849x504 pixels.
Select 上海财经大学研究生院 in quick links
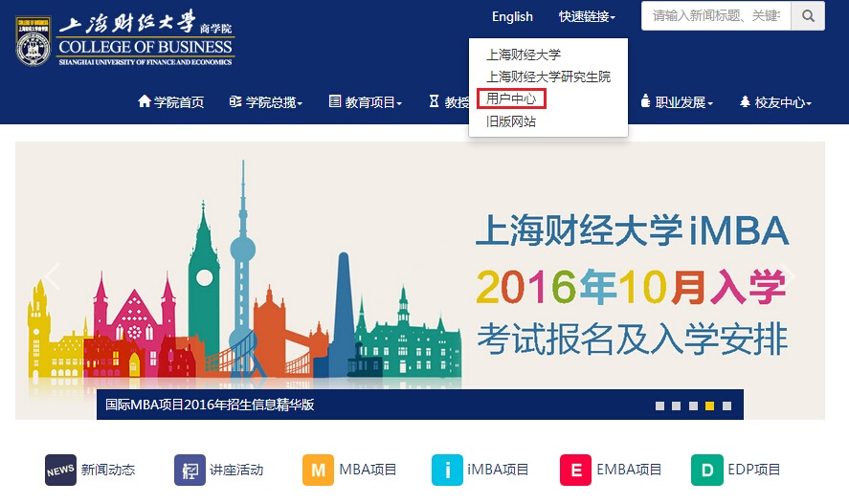(x=547, y=77)
